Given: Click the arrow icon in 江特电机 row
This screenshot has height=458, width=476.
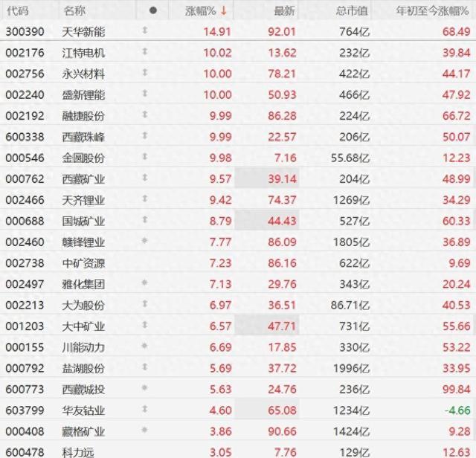Looking at the screenshot, I should (145, 53).
